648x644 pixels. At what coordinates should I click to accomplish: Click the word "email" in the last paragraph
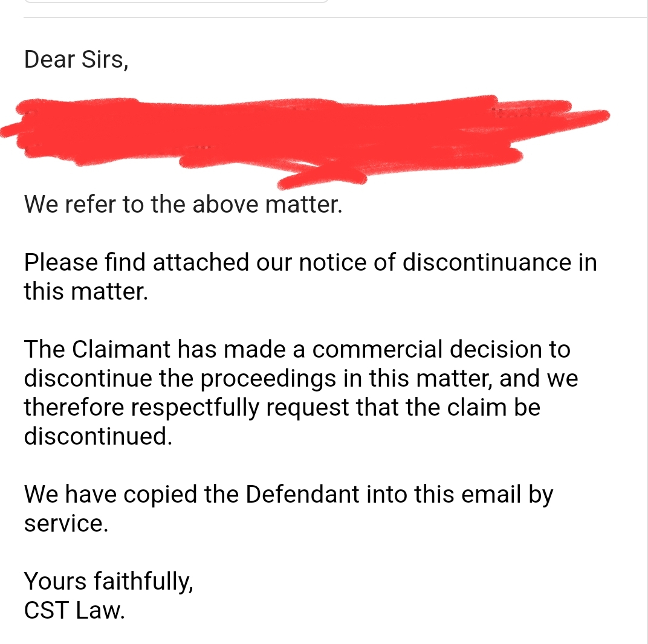[491, 494]
